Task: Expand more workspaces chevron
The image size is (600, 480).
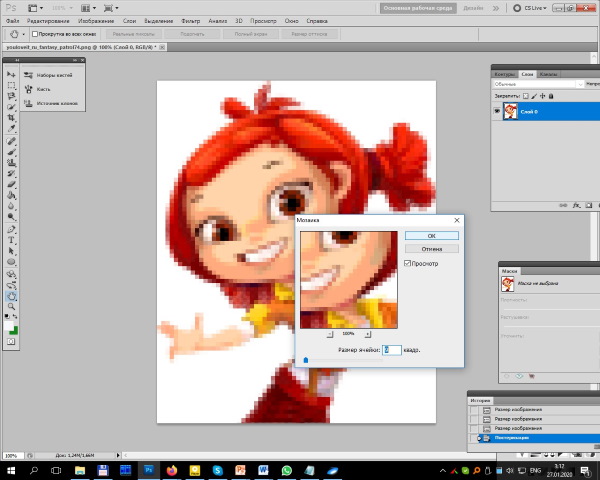Action: tap(496, 8)
